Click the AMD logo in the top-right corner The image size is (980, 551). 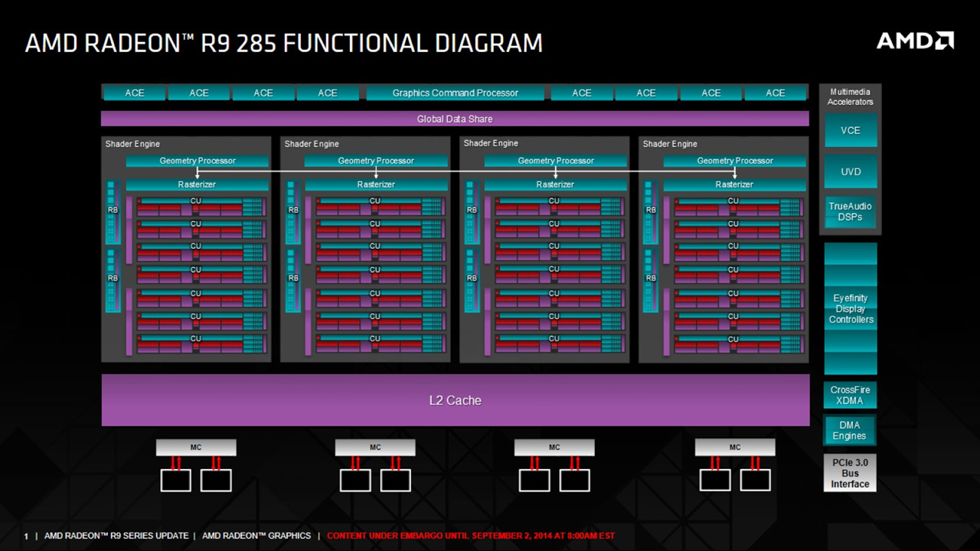(x=915, y=41)
